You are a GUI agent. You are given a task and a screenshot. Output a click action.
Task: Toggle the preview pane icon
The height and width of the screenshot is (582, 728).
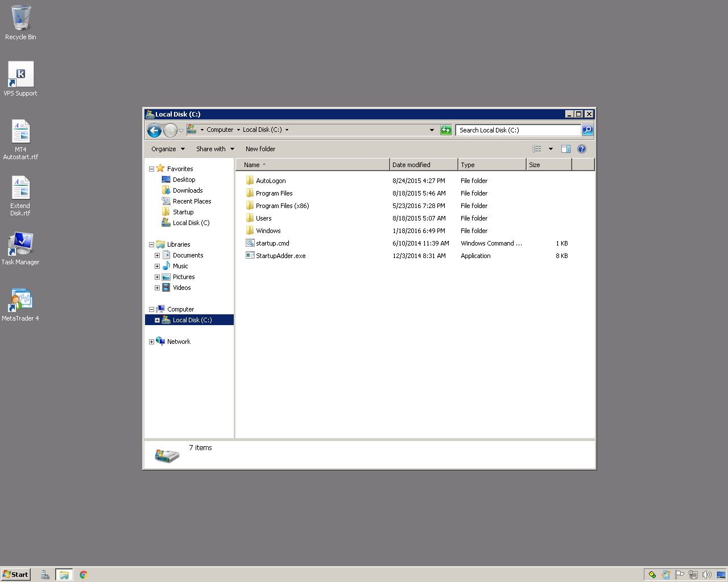click(x=565, y=149)
